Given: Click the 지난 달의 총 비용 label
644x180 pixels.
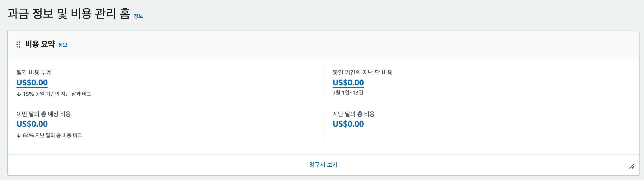Looking at the screenshot, I should coord(353,114).
